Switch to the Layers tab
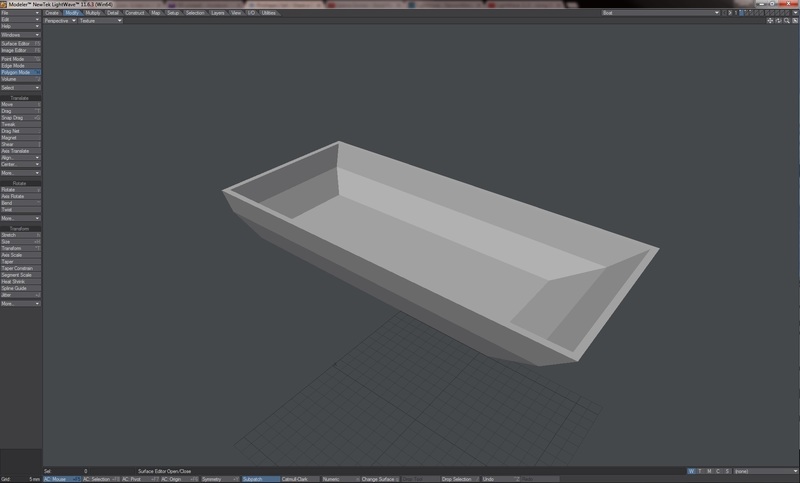800x483 pixels. pos(218,13)
